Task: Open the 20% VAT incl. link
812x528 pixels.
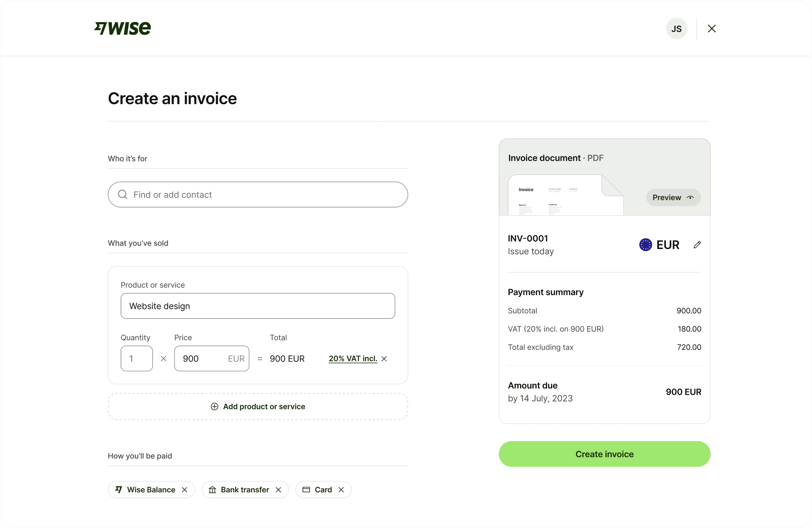Action: [352, 359]
